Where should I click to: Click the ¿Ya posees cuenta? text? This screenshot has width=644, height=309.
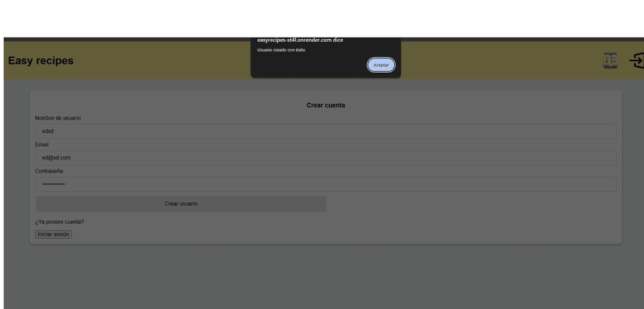click(x=60, y=222)
